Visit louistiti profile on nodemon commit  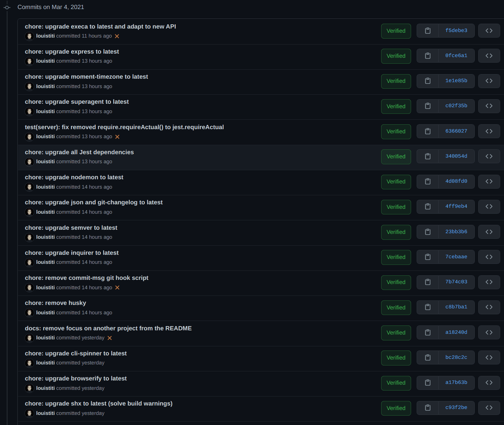45,187
